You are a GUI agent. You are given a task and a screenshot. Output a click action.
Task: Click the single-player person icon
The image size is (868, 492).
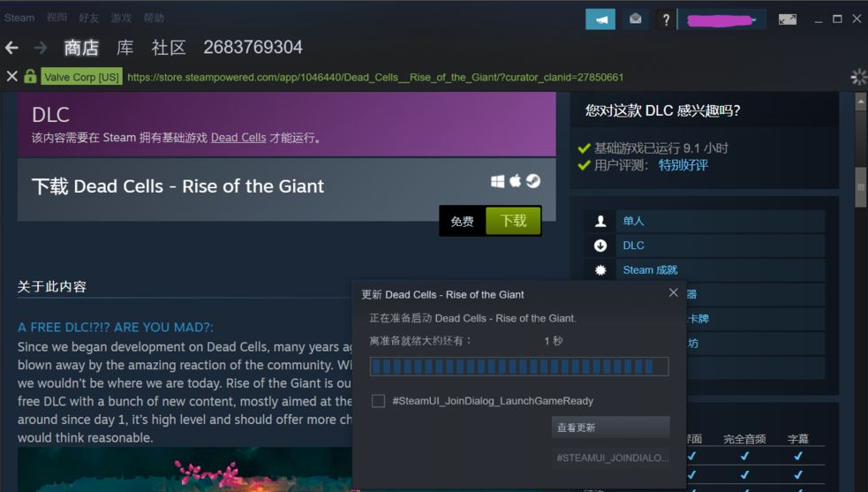pyautogui.click(x=600, y=221)
